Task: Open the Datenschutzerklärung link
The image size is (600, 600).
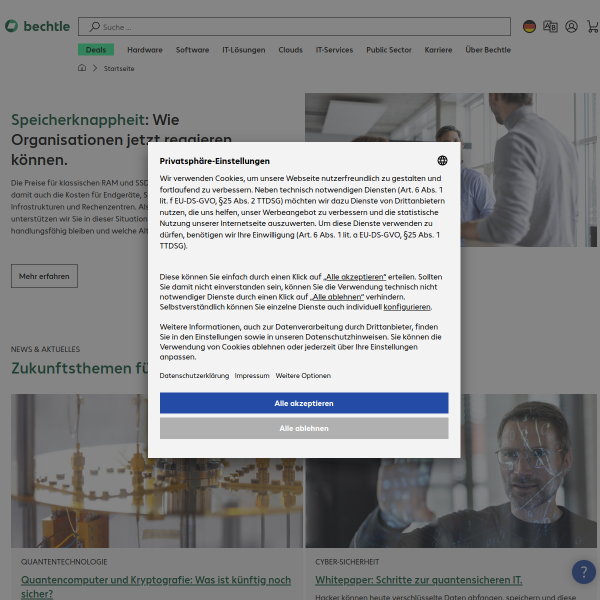Action: coord(194,376)
